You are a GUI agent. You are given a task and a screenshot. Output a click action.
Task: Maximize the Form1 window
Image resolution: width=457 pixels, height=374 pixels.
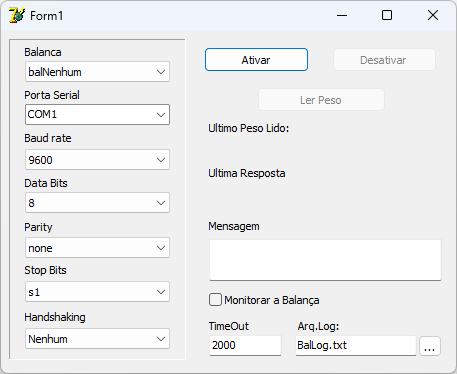pyautogui.click(x=387, y=15)
